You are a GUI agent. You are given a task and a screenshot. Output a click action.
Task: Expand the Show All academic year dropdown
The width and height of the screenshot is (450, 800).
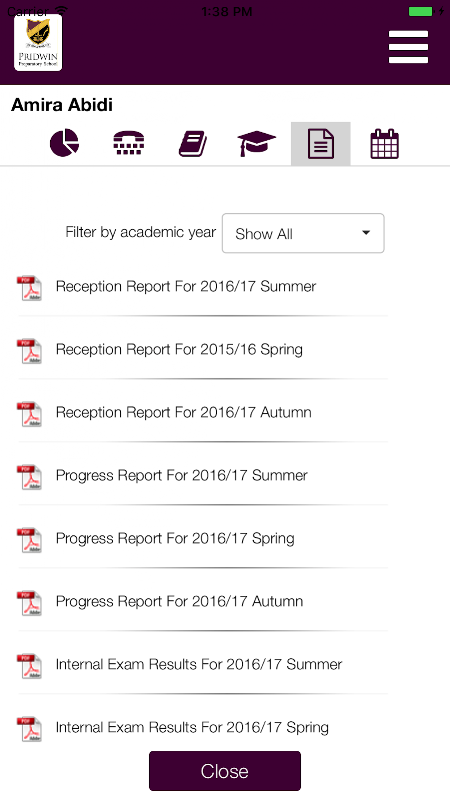click(x=303, y=233)
